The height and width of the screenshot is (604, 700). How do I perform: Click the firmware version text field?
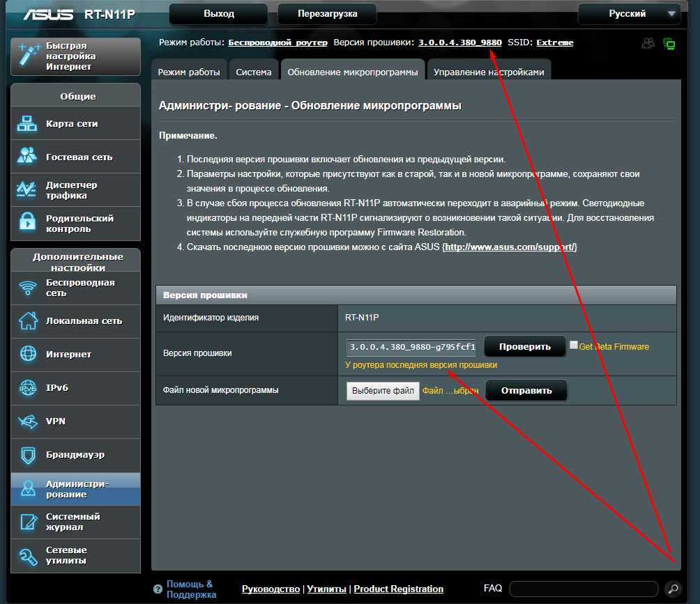(x=411, y=347)
